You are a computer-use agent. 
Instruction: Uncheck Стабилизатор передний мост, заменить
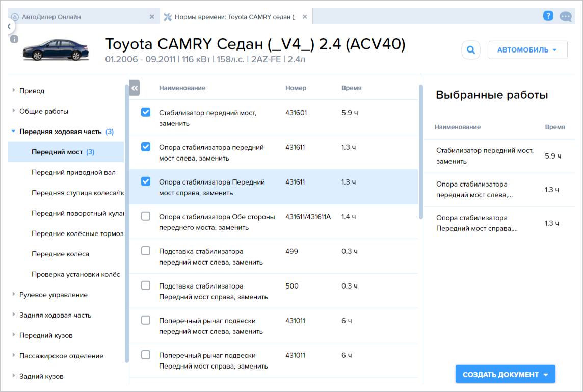point(146,112)
